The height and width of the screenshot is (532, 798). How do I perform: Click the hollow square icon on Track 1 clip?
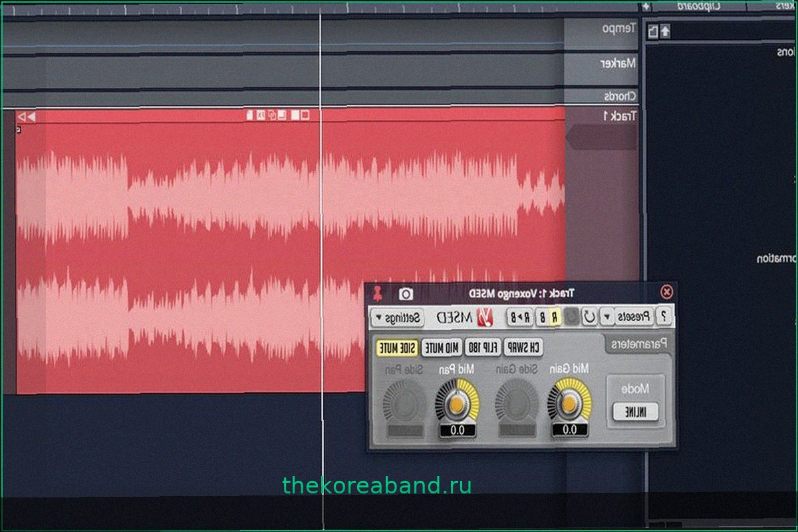coord(305,115)
